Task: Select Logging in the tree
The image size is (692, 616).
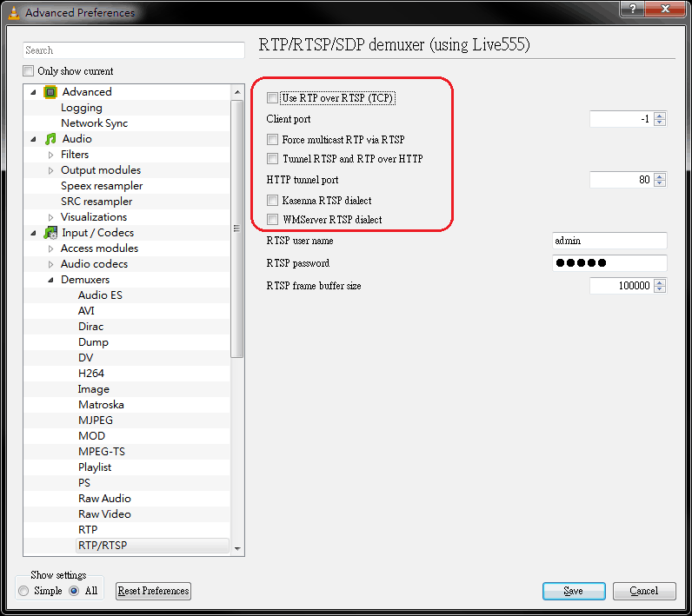Action: pyautogui.click(x=82, y=108)
